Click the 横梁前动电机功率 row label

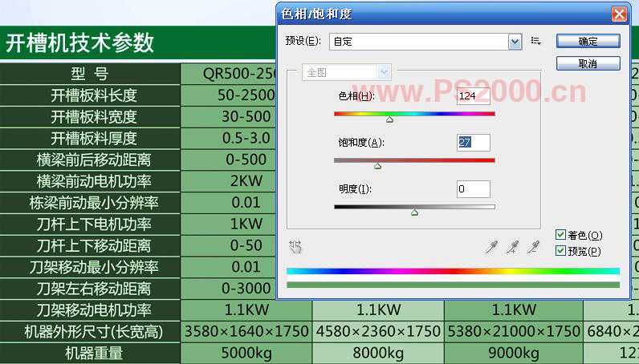point(94,181)
